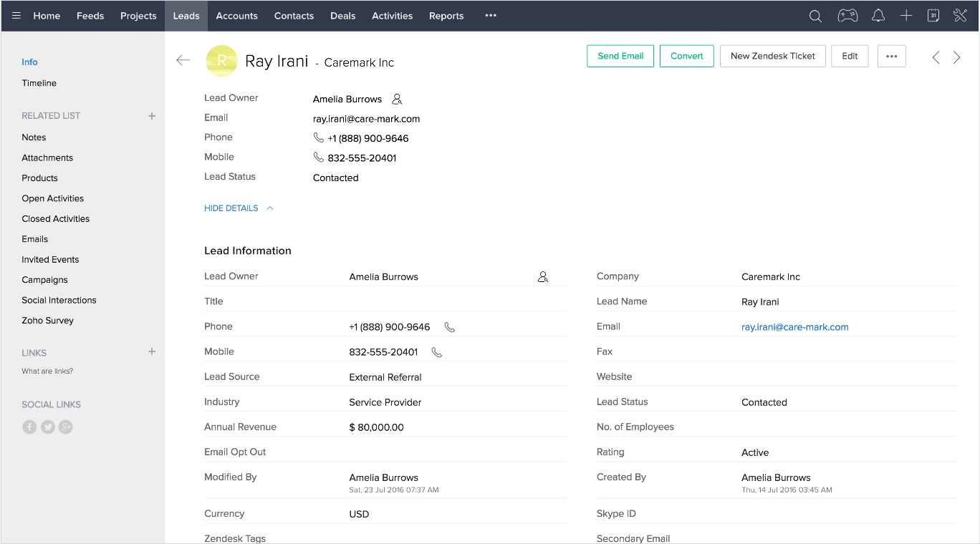Image resolution: width=980 pixels, height=544 pixels.
Task: Open the global search
Action: click(815, 15)
